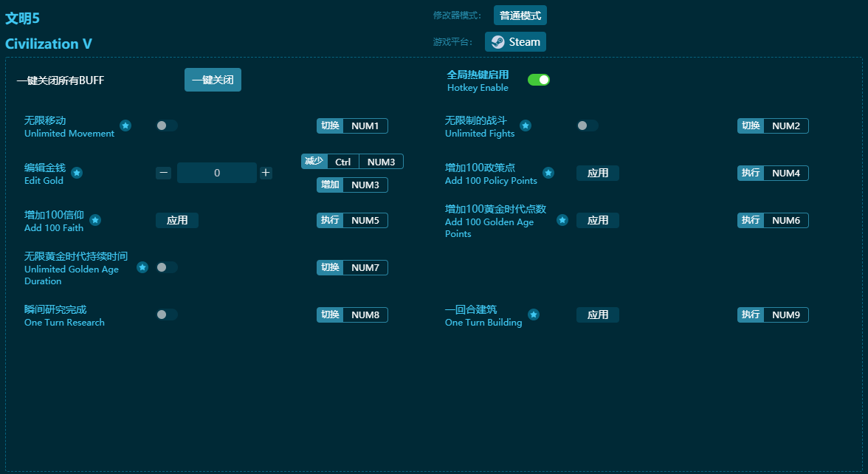Viewport: 868px width, 474px height.
Task: Click star icon next to Unlimited Fights
Action: coord(526,126)
